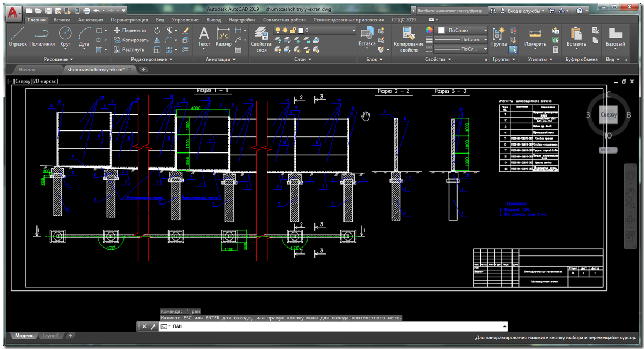Select the Отрезок line tool
Image resolution: width=644 pixels, height=349 pixels.
(18, 36)
